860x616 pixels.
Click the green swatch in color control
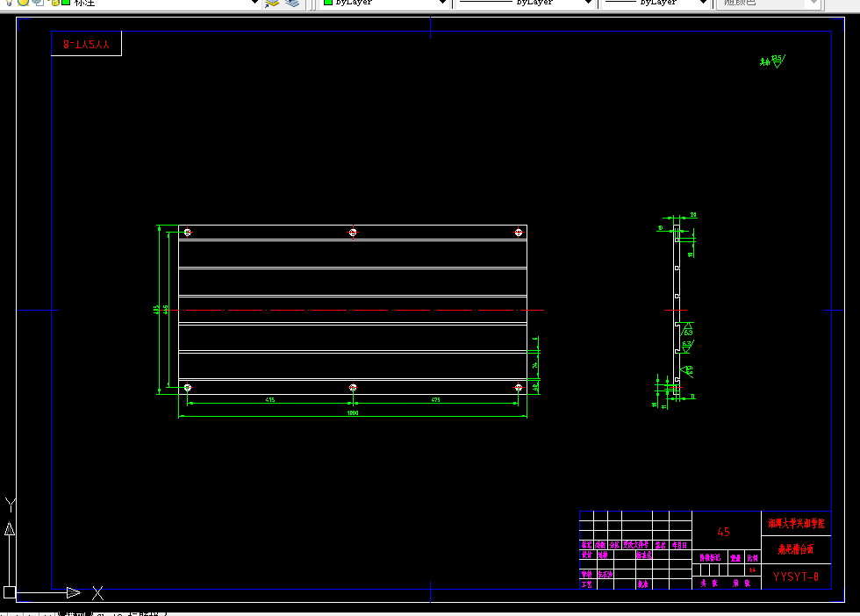[x=328, y=3]
